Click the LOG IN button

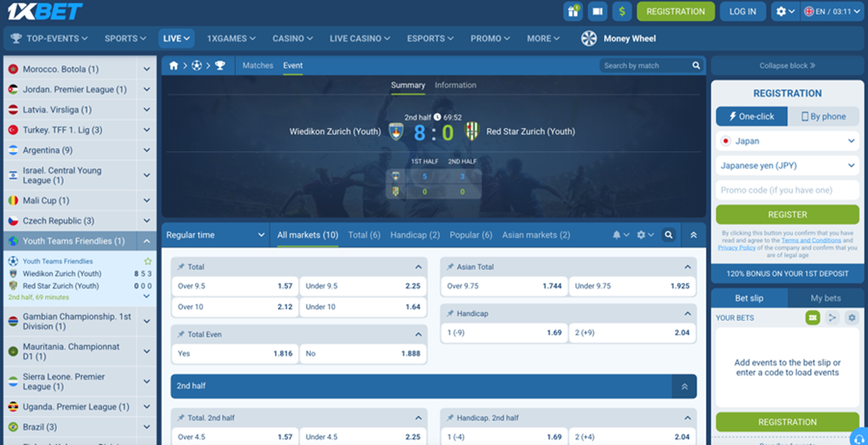point(742,12)
